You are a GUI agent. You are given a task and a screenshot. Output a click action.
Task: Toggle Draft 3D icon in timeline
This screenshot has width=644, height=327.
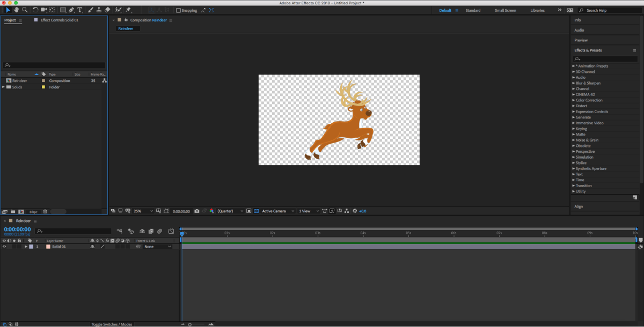pyautogui.click(x=131, y=231)
